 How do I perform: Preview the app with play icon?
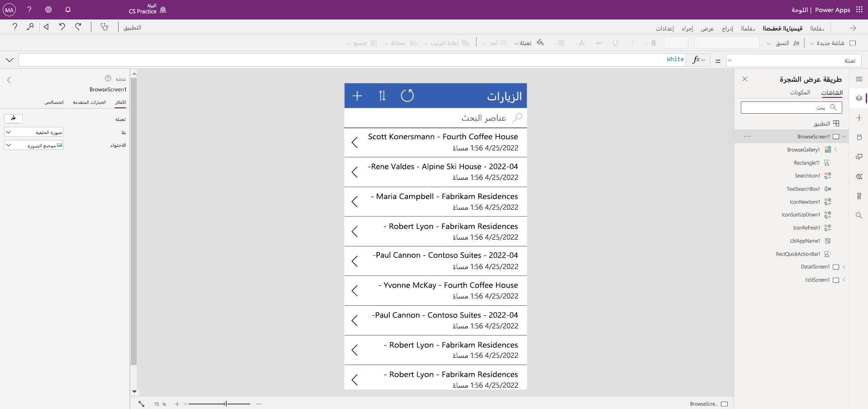click(x=46, y=27)
